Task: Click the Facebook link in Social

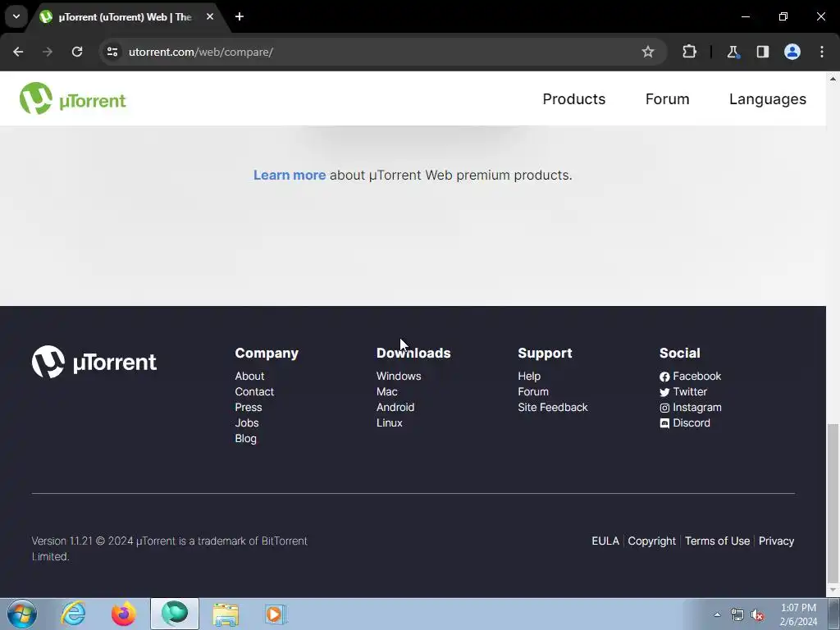Action: pos(690,376)
